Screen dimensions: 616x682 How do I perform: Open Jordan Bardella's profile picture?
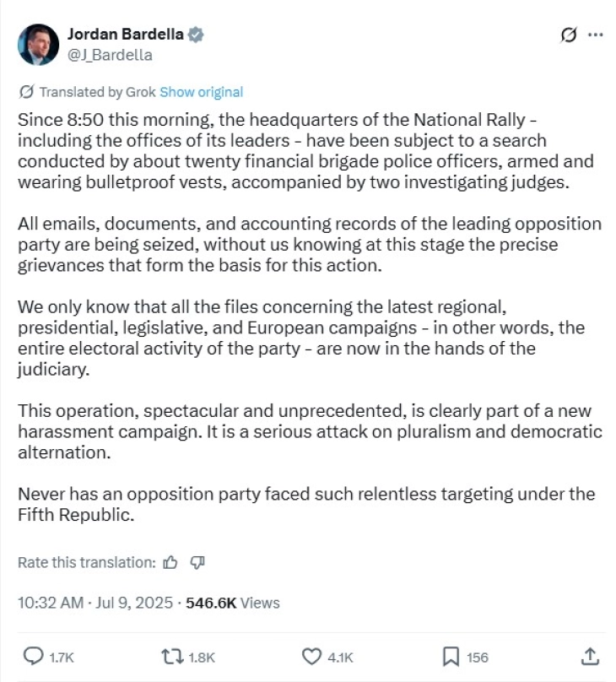(38, 45)
